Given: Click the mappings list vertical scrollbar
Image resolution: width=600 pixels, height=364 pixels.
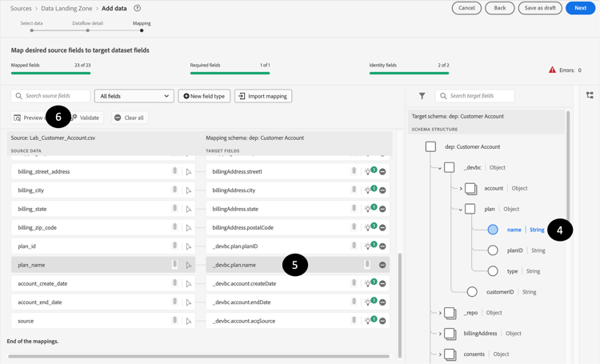Looking at the screenshot, I should point(400,305).
